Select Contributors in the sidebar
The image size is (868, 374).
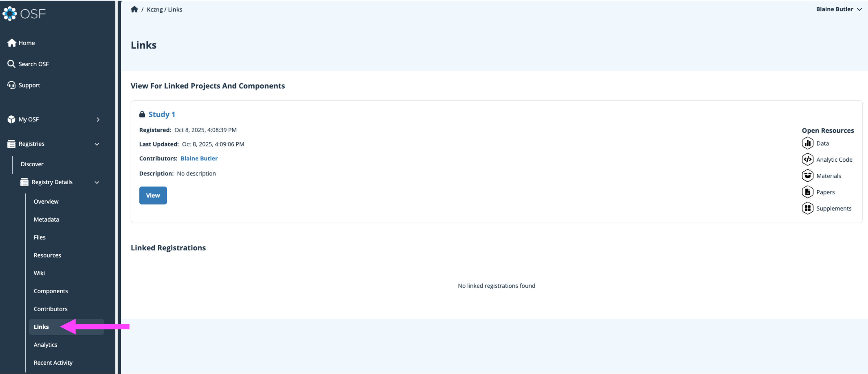pos(50,309)
